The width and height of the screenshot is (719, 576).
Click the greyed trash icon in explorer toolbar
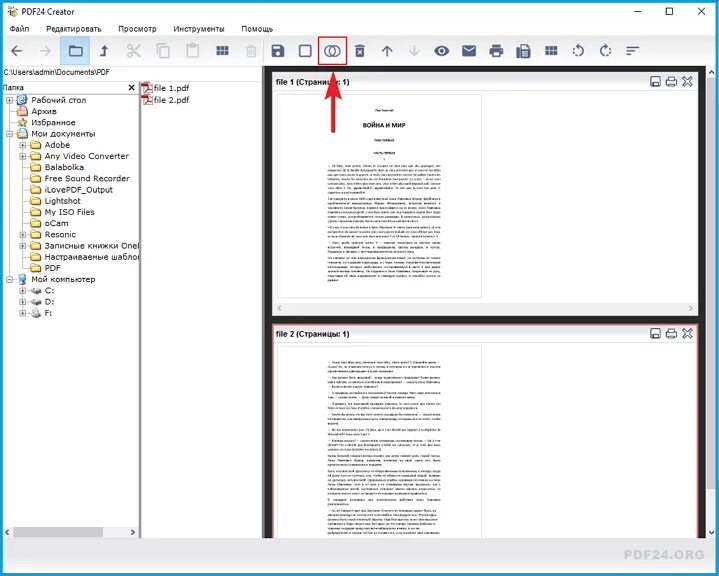click(x=251, y=51)
